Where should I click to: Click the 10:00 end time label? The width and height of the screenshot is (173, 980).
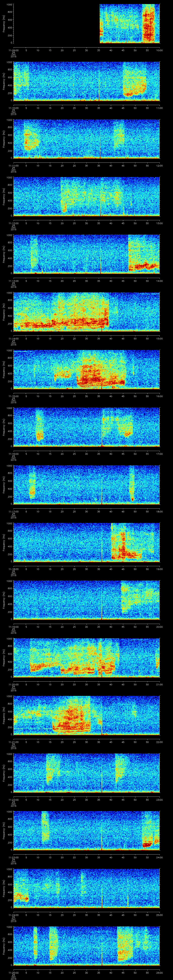(159, 50)
